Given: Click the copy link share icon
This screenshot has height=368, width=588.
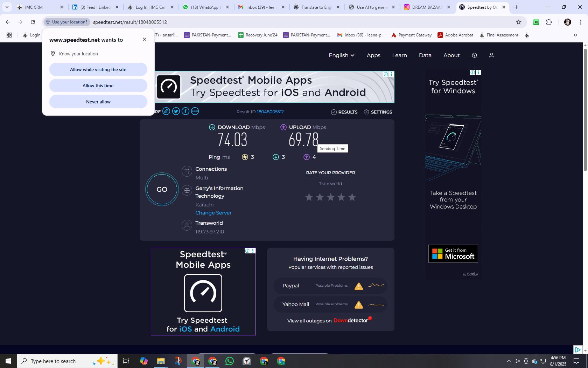Looking at the screenshot, I should click(x=166, y=111).
